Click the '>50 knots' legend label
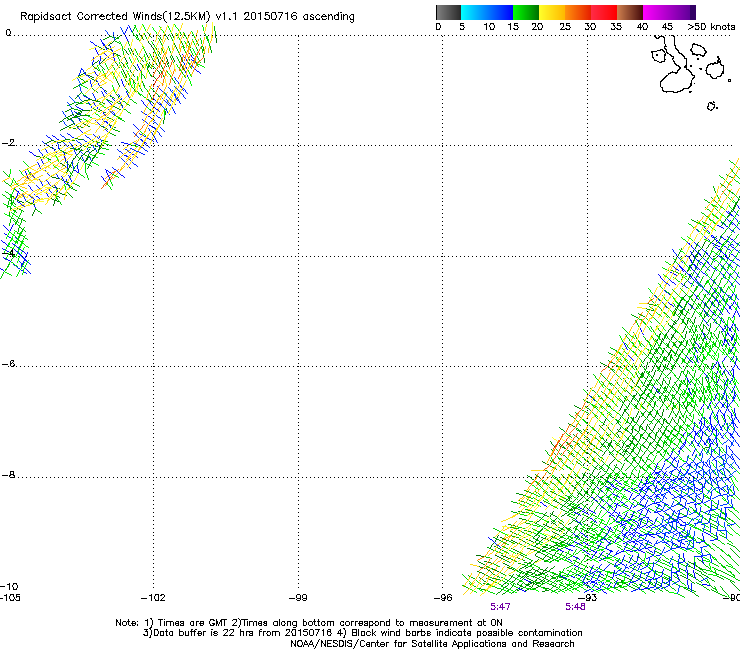 coord(711,27)
